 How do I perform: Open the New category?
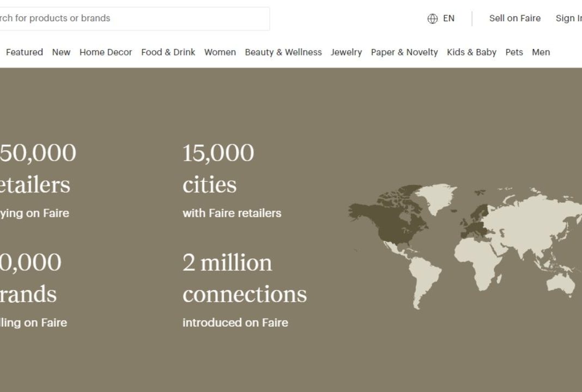coord(61,52)
